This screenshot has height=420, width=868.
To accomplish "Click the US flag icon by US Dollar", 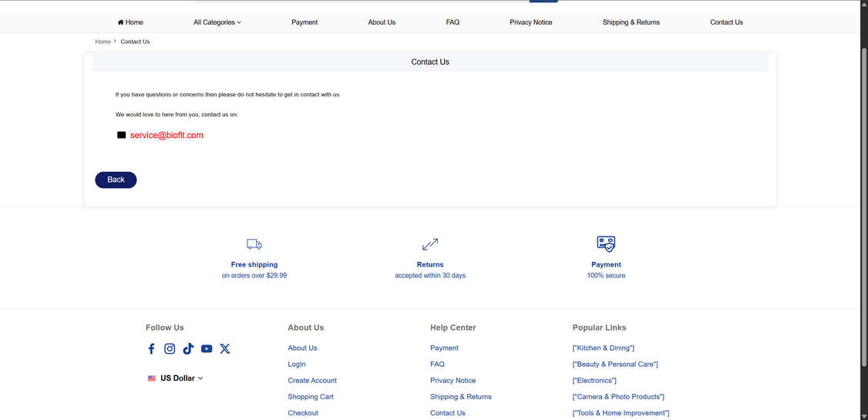I will point(152,378).
